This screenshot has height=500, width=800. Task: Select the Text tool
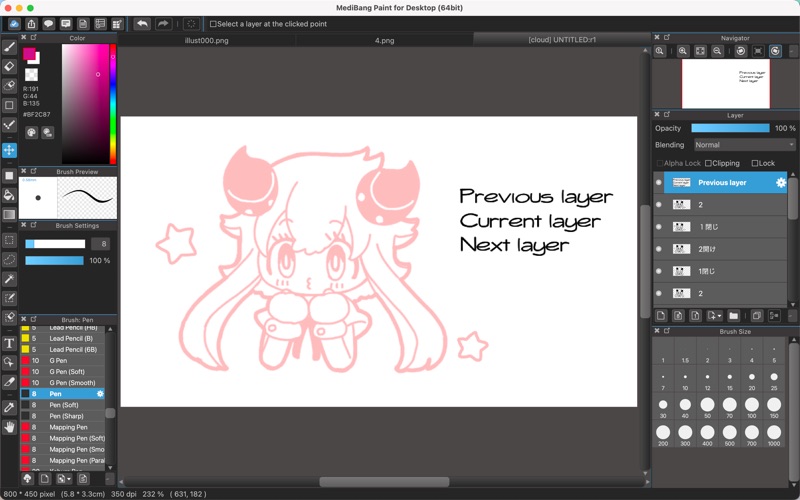click(9, 343)
